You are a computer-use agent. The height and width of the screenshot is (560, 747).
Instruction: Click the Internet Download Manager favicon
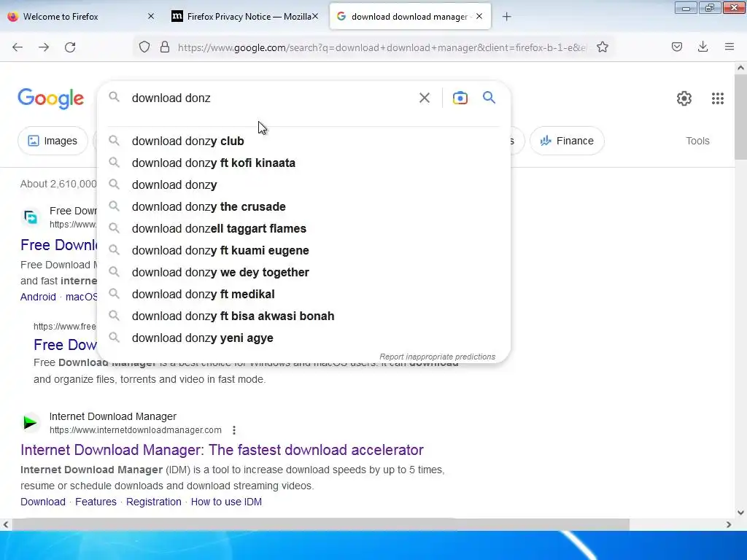(x=30, y=422)
